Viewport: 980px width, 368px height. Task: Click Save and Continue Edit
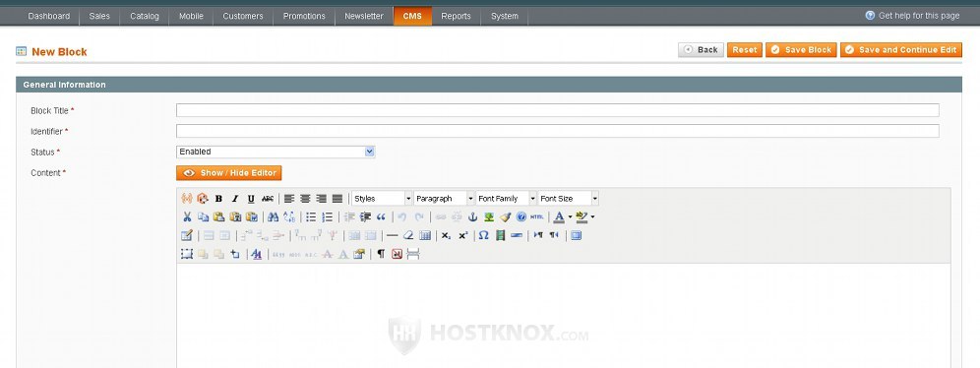(900, 50)
